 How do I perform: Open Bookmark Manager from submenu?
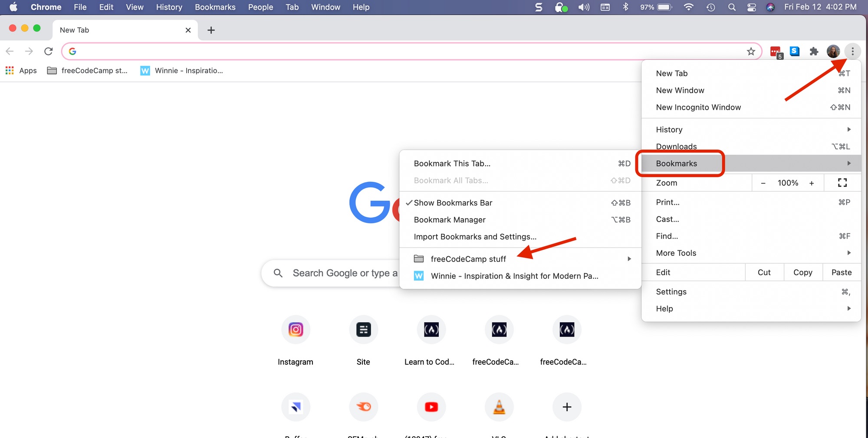point(450,220)
